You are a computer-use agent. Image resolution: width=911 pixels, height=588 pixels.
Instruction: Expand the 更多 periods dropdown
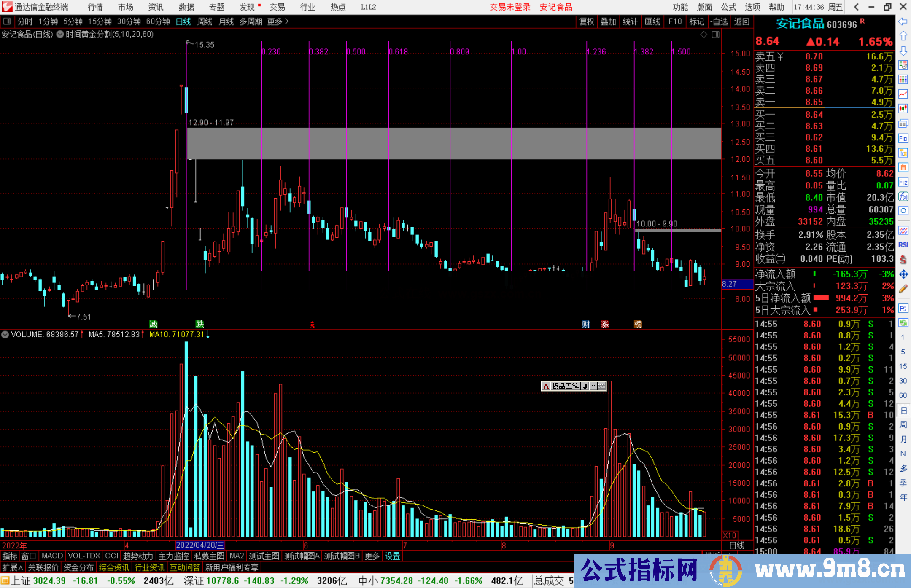[278, 21]
